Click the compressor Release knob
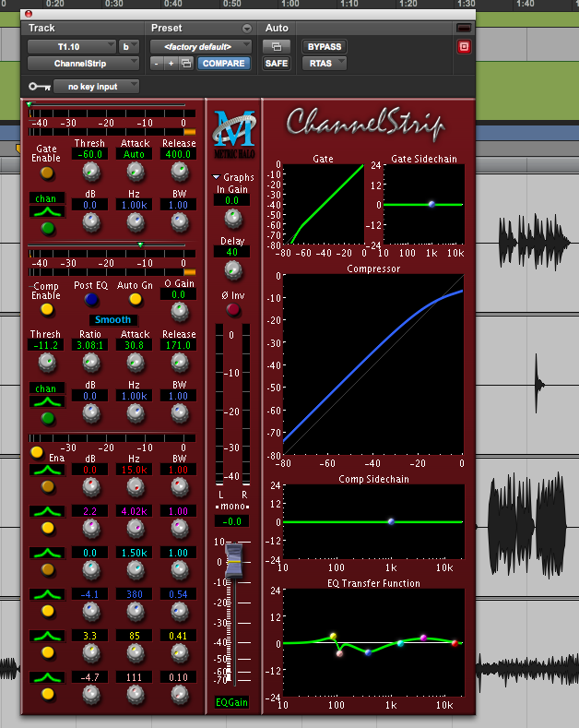The height and width of the screenshot is (728, 579). [x=180, y=363]
